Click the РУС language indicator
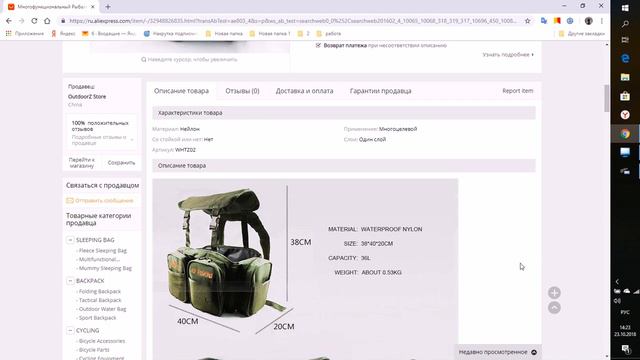Screen dimensions: 640x360 click(625, 312)
